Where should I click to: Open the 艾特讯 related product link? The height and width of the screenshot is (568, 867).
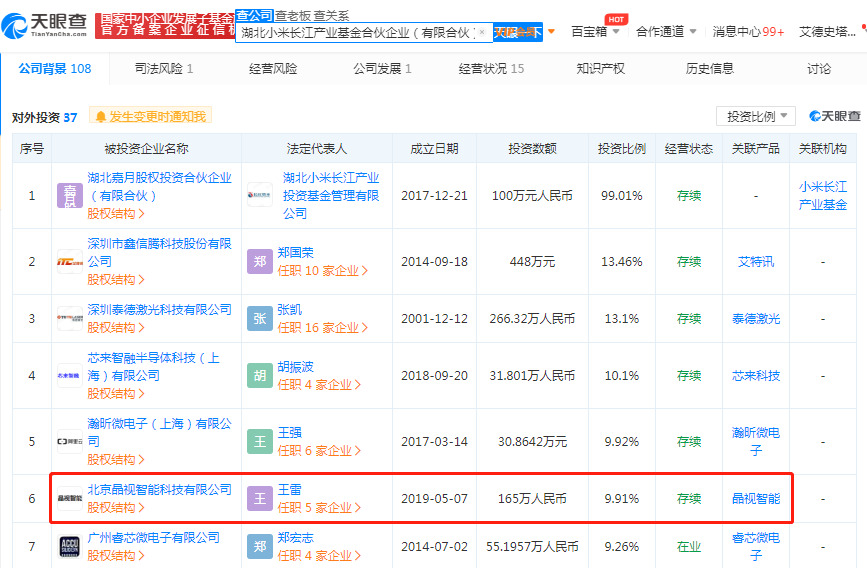[756, 262]
